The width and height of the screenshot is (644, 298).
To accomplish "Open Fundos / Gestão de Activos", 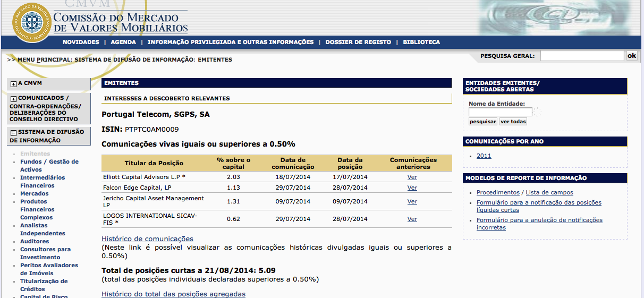I will coord(49,166).
